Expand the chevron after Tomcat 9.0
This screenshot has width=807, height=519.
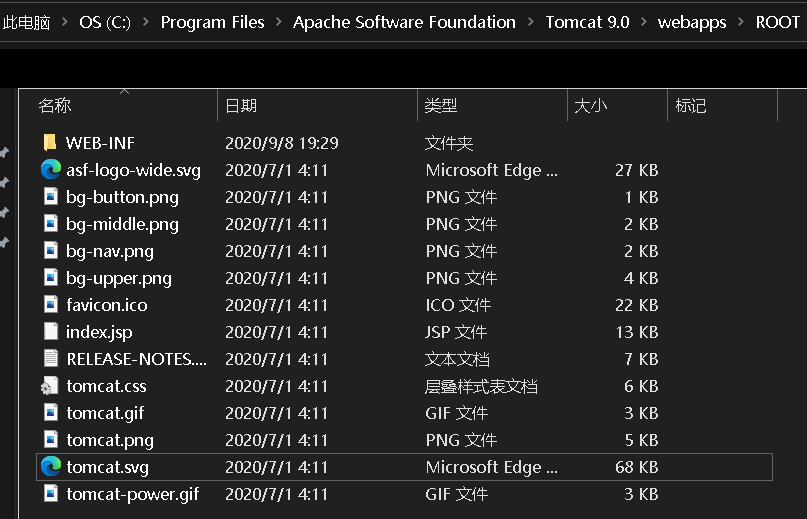pyautogui.click(x=644, y=22)
